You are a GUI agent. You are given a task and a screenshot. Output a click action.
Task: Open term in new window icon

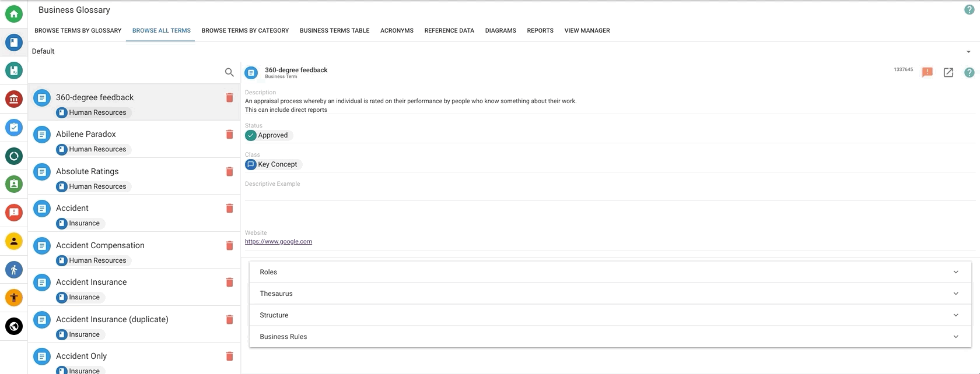[x=949, y=72]
